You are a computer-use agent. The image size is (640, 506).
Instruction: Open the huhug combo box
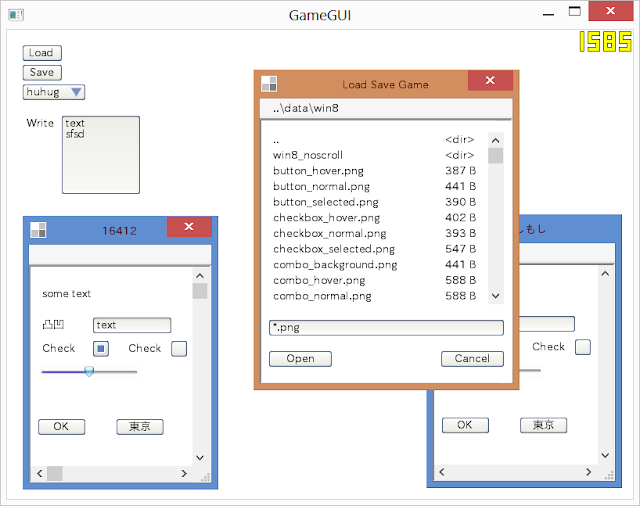pyautogui.click(x=53, y=92)
